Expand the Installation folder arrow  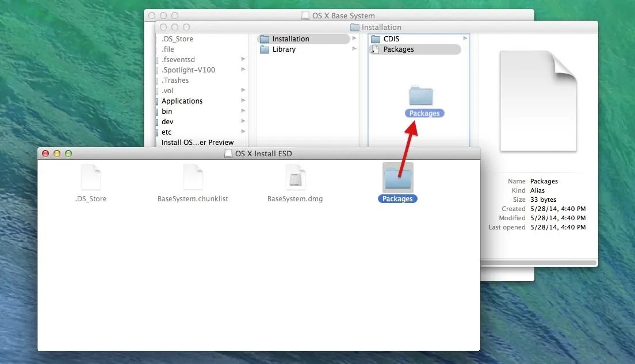pos(354,39)
